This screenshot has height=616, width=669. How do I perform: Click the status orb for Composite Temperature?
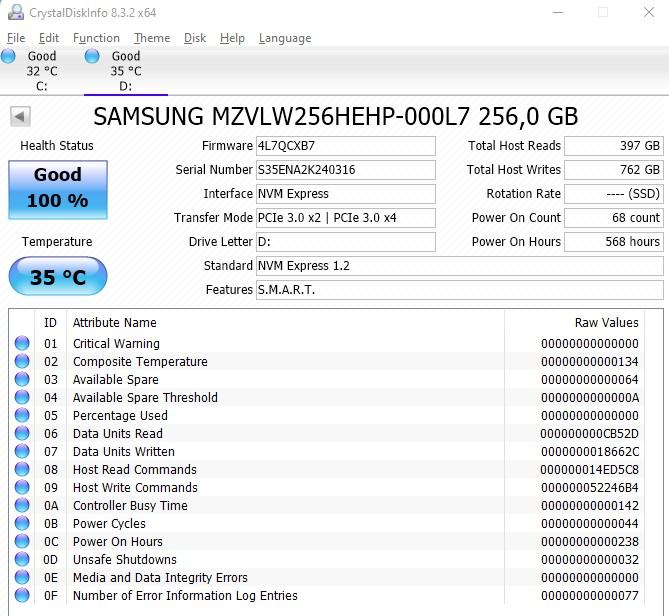pos(22,361)
